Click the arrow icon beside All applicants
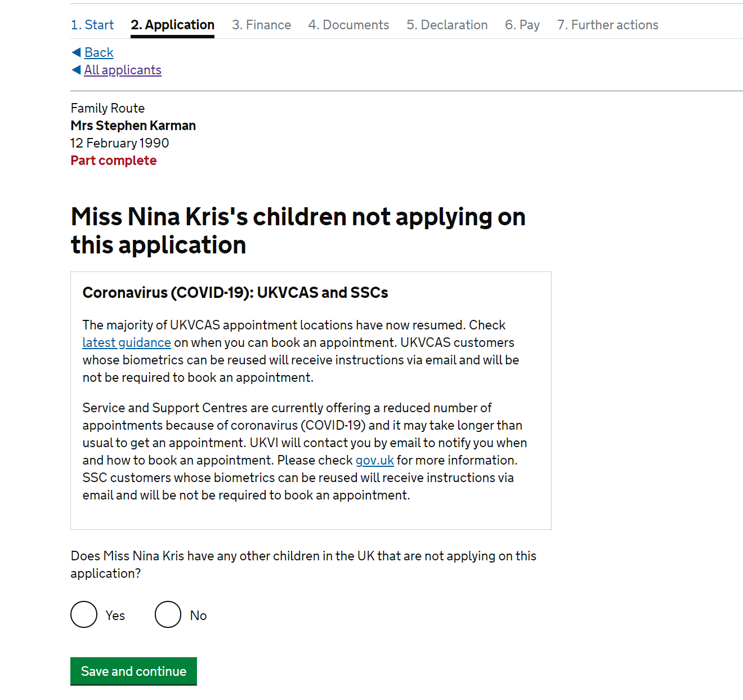743x700 pixels. [77, 70]
